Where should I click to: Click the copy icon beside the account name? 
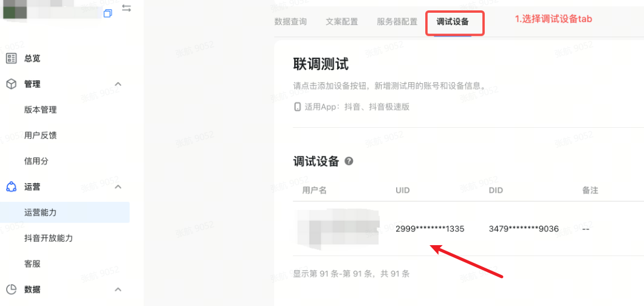[x=108, y=13]
